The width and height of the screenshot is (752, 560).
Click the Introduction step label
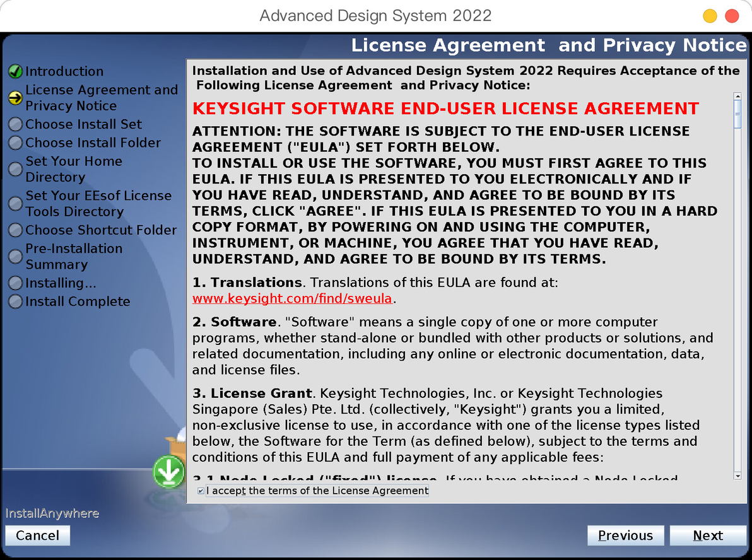pyautogui.click(x=64, y=71)
